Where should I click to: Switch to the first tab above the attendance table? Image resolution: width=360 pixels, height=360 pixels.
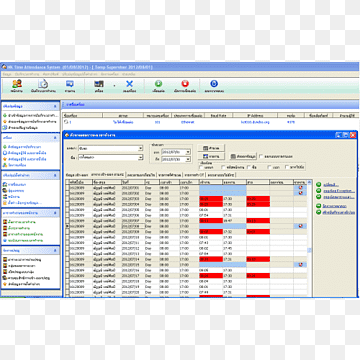point(77,175)
